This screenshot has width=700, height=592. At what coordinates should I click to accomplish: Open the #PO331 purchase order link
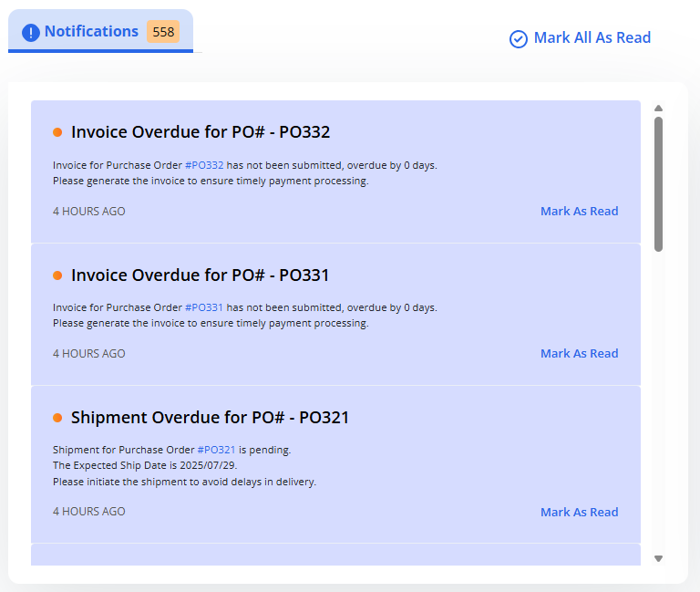point(204,307)
